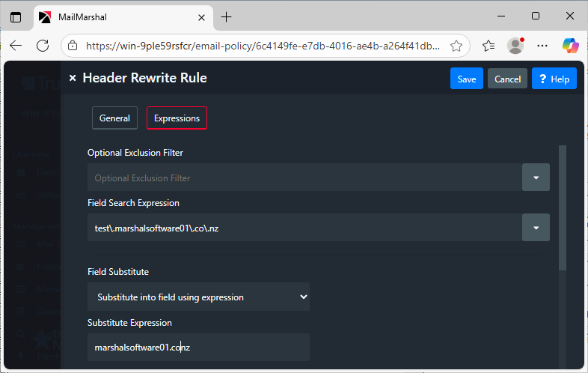Open Help for this rule

pyautogui.click(x=554, y=79)
